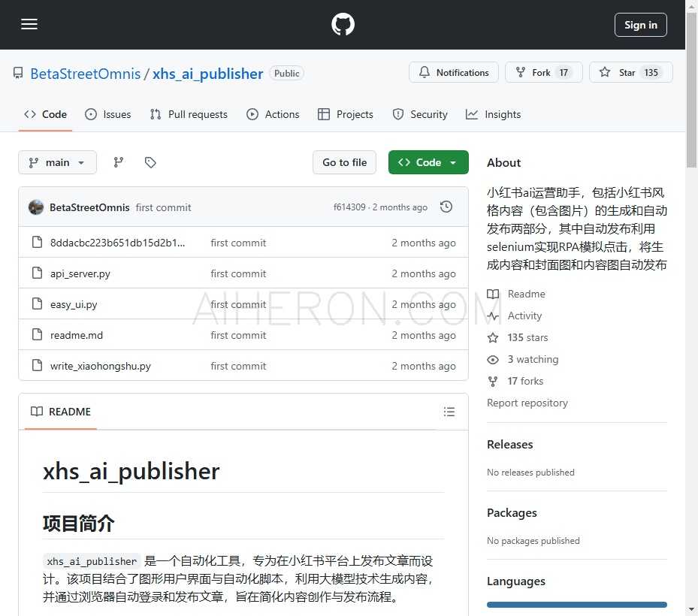This screenshot has width=698, height=616.
Task: Open the Packages heading link
Action: (x=512, y=513)
